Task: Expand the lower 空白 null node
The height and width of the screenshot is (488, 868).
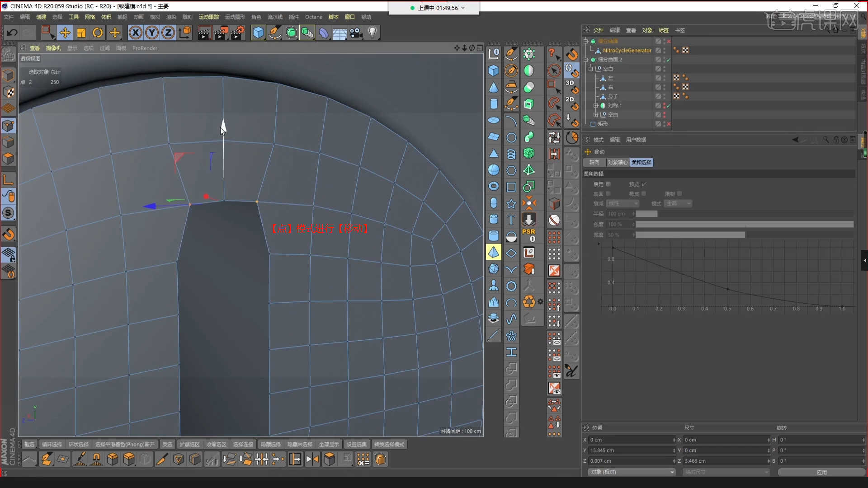Action: pyautogui.click(x=595, y=115)
